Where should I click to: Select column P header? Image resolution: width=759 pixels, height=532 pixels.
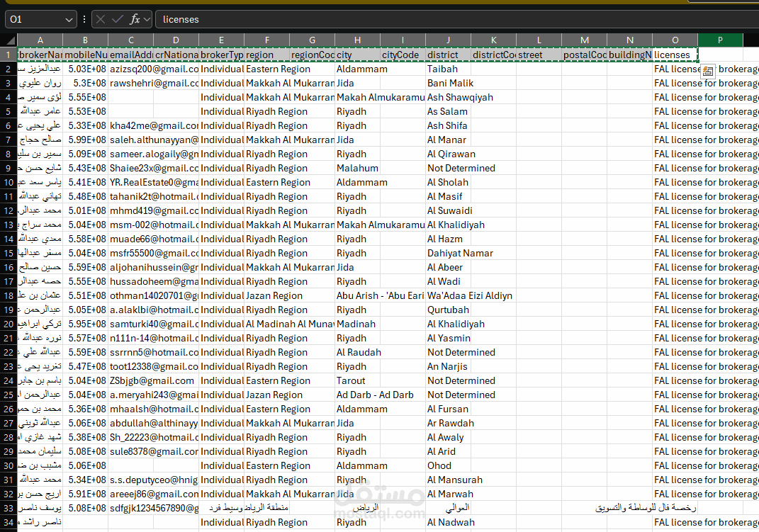[x=720, y=40]
